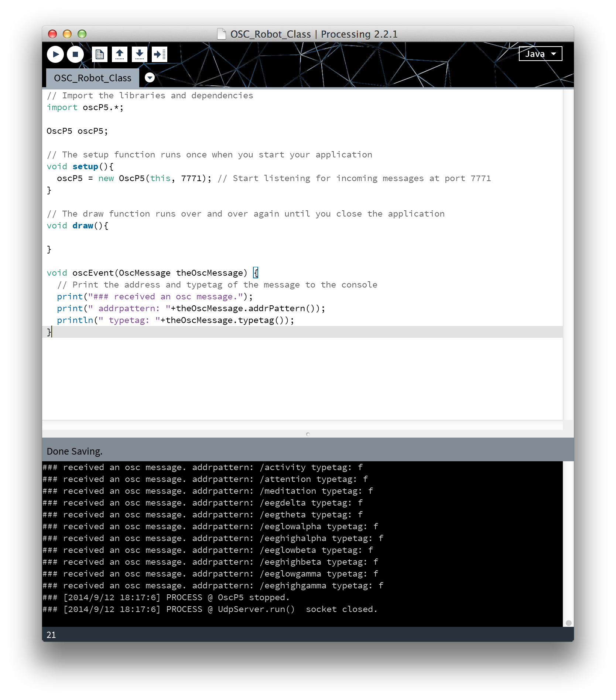The width and height of the screenshot is (616, 700).
Task: Click the oscEvent function declaration
Action: click(153, 273)
